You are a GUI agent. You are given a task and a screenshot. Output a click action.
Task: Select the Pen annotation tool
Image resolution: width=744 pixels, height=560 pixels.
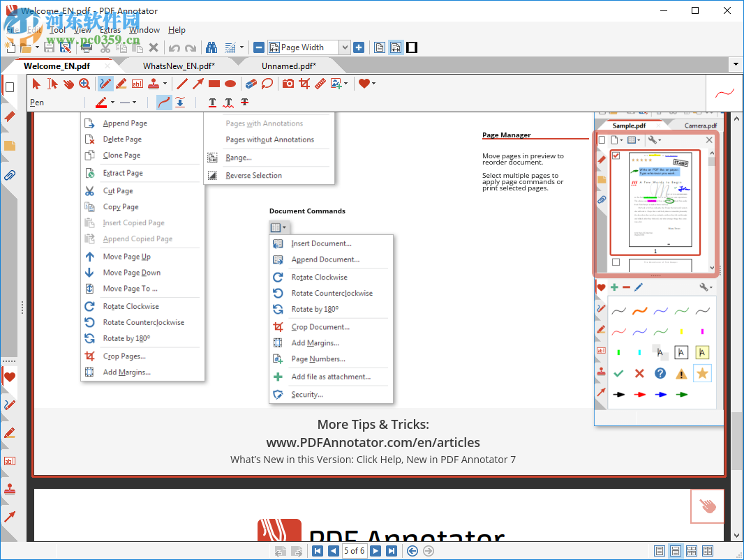[x=105, y=84]
